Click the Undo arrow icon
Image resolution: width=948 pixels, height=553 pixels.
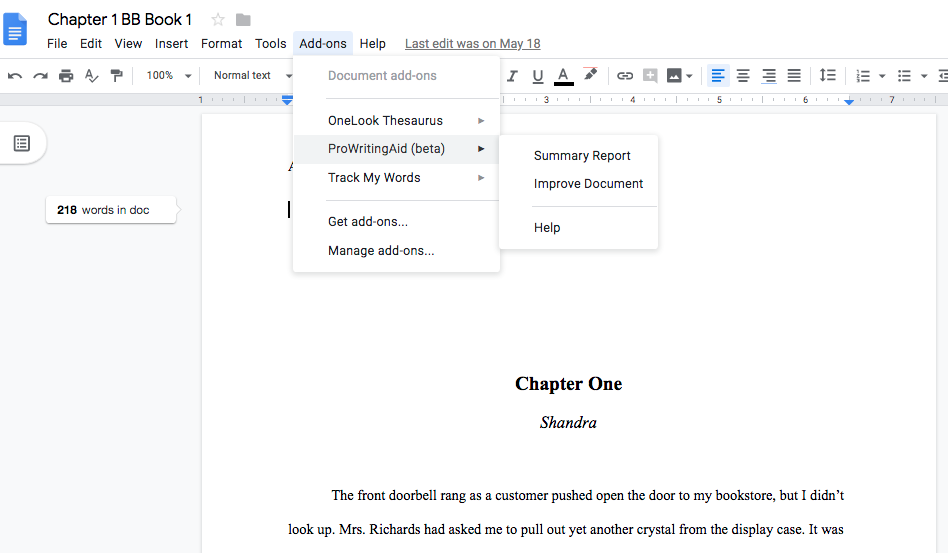15,76
